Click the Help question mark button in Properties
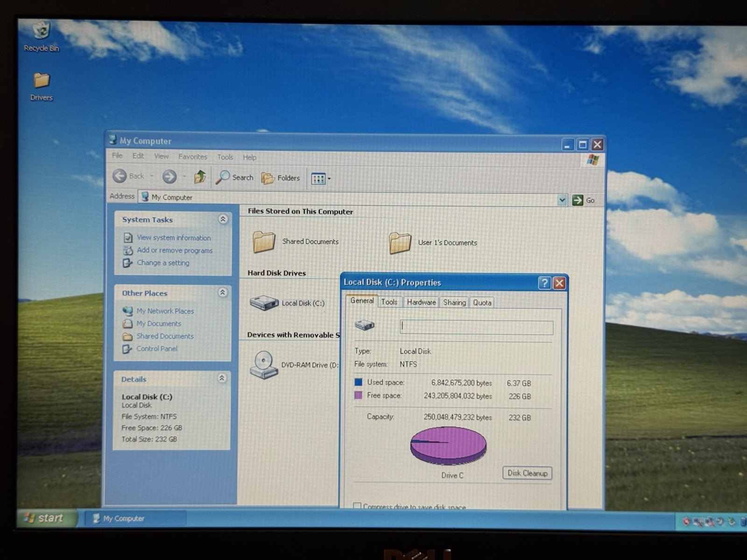The width and height of the screenshot is (747, 560). point(544,283)
